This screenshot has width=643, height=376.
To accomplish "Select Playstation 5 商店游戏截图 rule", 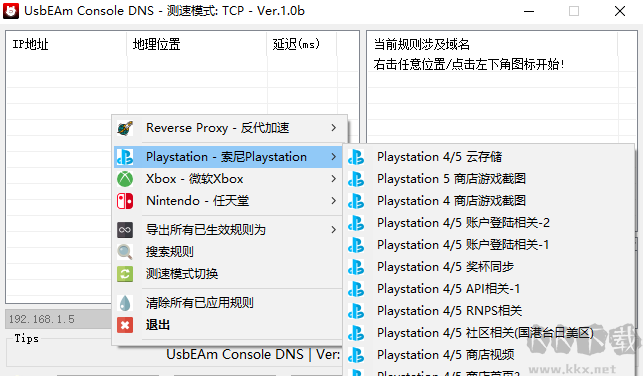I will coord(488,179).
